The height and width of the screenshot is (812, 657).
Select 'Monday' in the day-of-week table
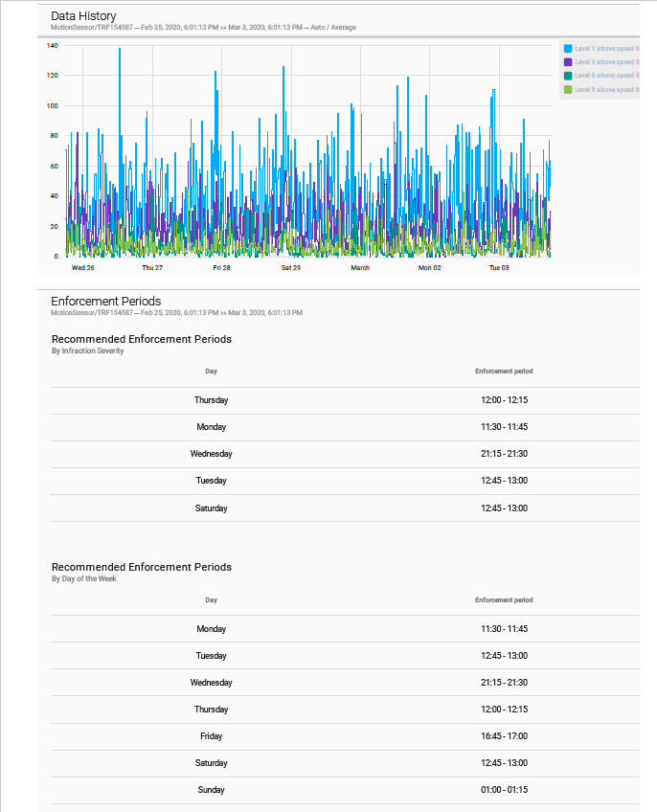tap(211, 629)
